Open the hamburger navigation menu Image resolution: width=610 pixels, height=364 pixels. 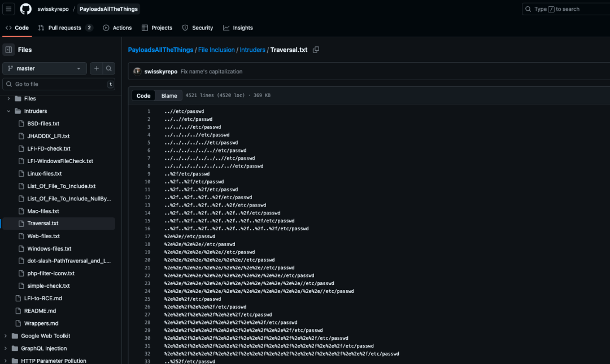8,9
